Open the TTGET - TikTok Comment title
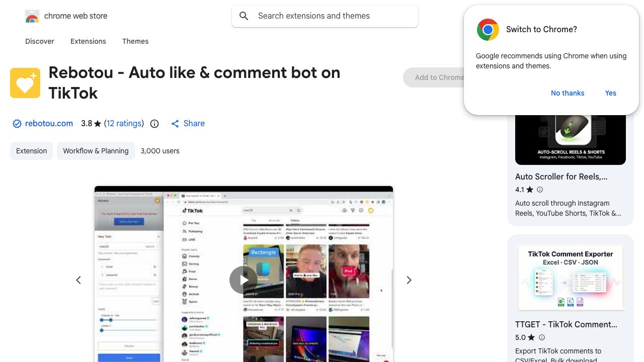 (566, 324)
